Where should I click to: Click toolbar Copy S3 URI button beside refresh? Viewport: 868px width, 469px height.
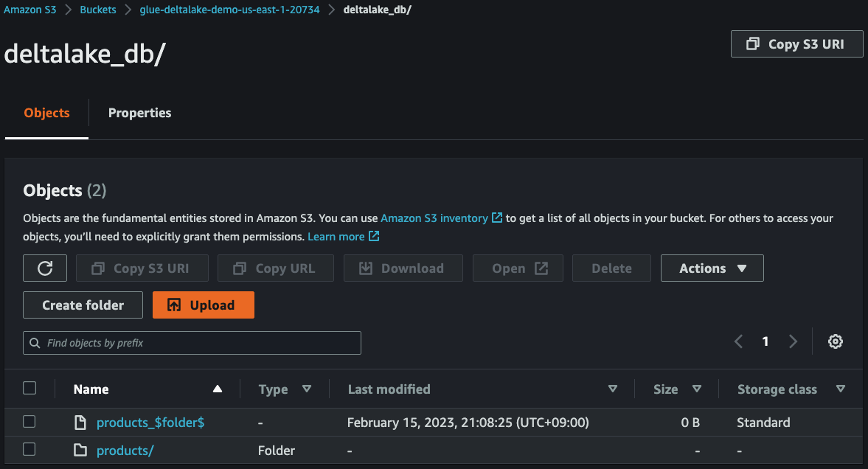pyautogui.click(x=142, y=268)
